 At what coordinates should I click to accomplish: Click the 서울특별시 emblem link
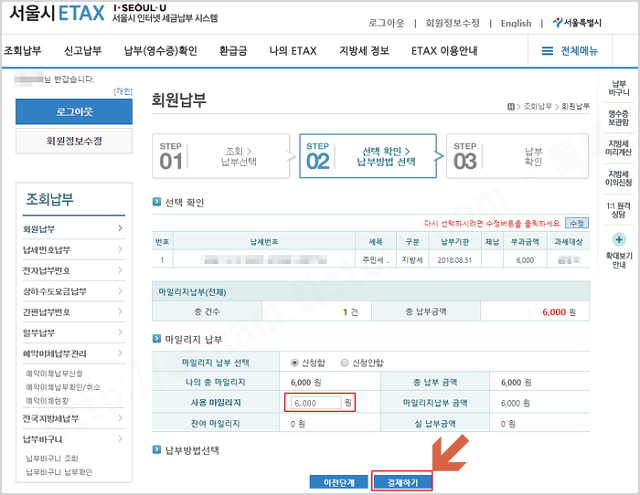point(577,23)
